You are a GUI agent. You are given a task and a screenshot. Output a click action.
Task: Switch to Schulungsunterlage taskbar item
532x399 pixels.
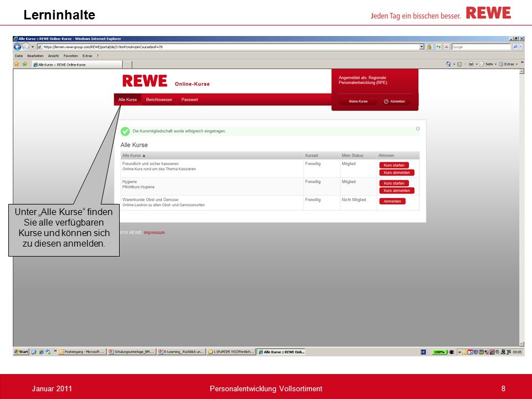(x=131, y=352)
